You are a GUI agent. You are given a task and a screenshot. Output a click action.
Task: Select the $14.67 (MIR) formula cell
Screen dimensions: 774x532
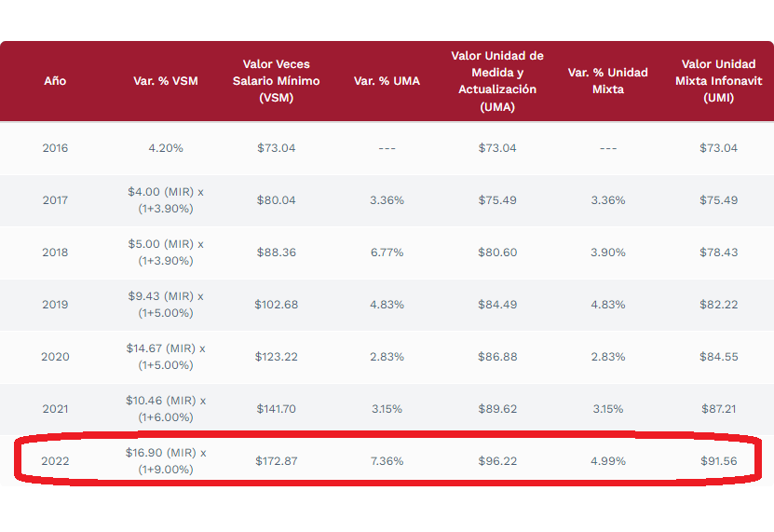(x=166, y=357)
